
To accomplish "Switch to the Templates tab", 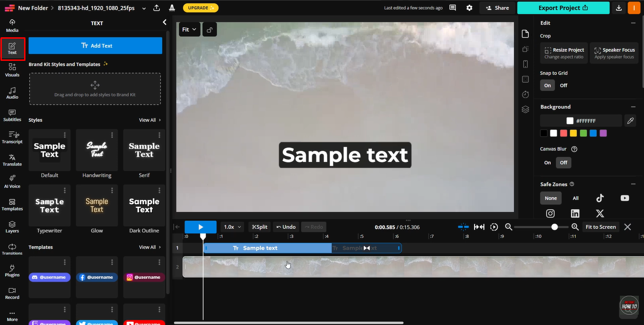I will [x=12, y=204].
